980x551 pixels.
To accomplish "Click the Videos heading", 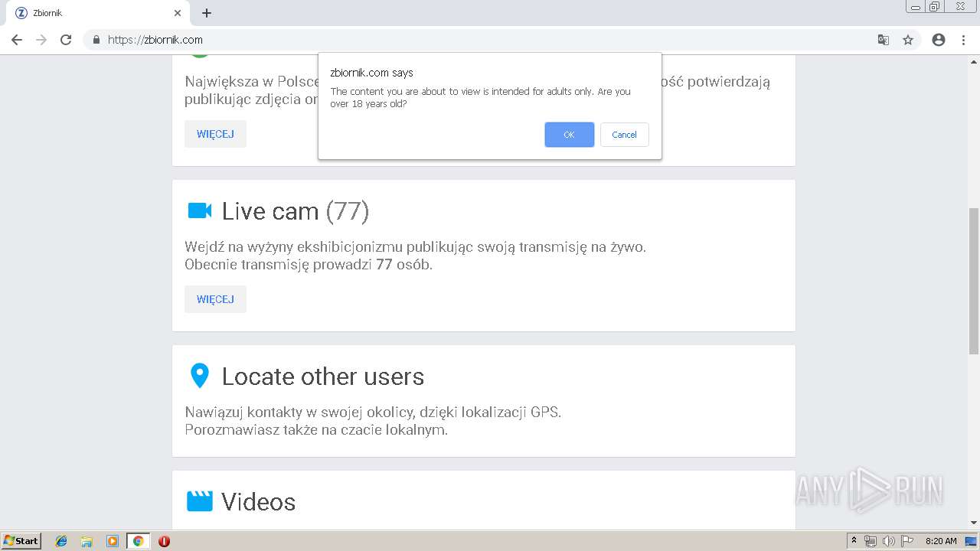I will click(259, 501).
